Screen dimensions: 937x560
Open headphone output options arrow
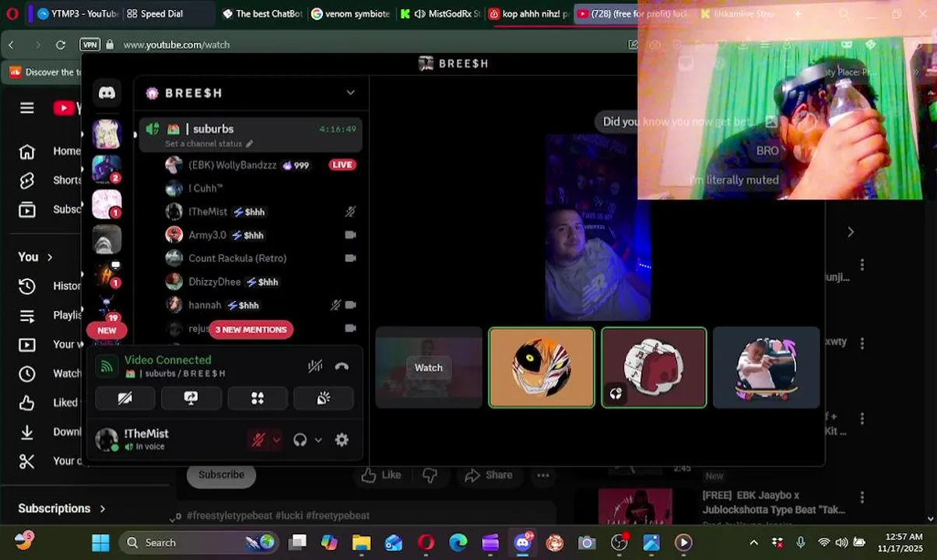pos(318,440)
